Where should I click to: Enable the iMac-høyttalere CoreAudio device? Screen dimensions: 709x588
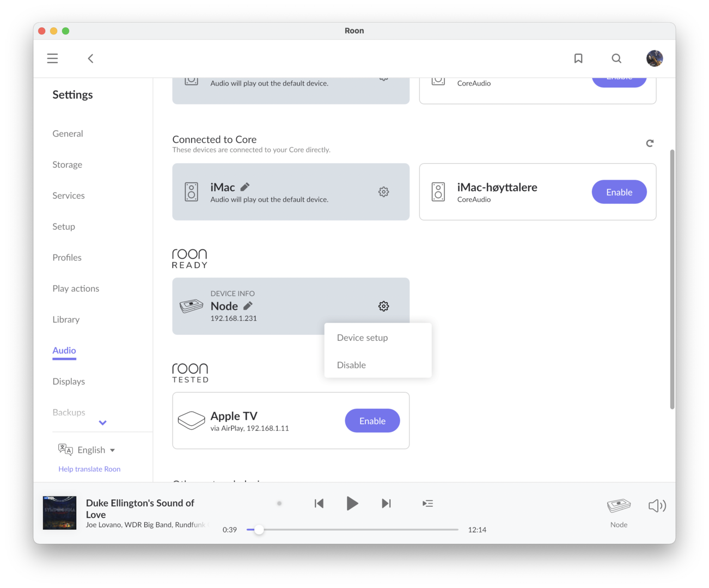click(619, 192)
